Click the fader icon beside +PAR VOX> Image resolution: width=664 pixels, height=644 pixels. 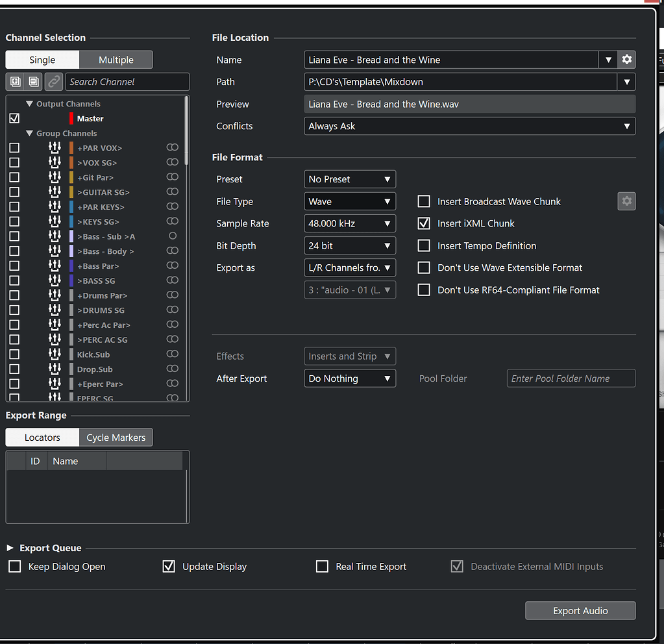coord(55,147)
